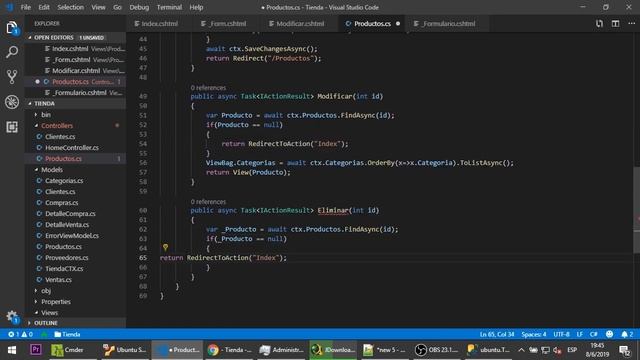Switch to Chrome Tienda window in taskbar
This screenshot has width=640, height=360.
[230, 350]
